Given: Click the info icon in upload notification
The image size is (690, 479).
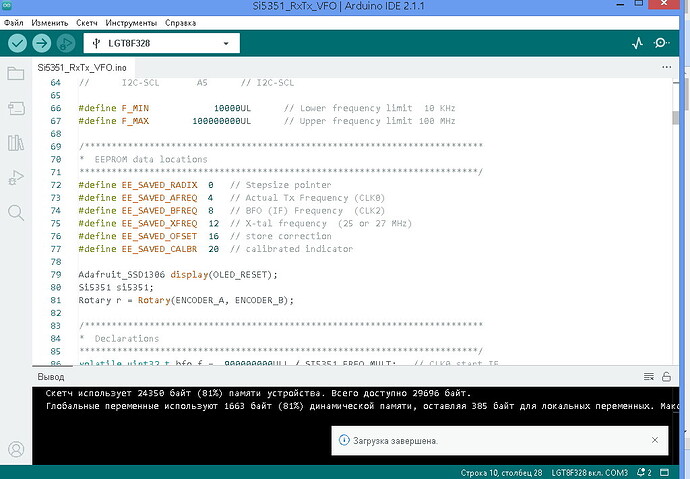Looking at the screenshot, I should coord(344,440).
